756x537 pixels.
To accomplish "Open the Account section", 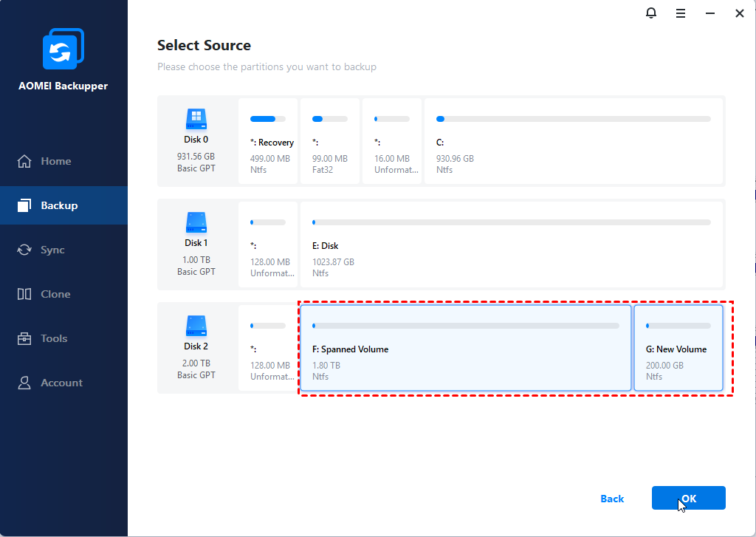I will [x=61, y=383].
